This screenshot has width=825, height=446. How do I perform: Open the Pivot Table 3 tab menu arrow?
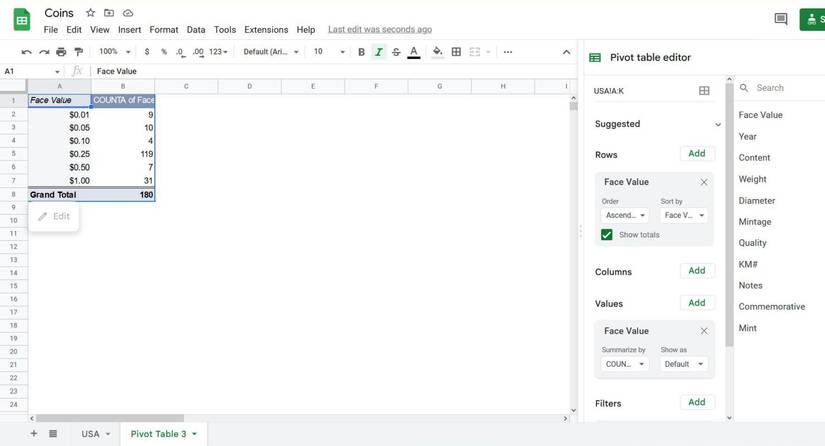coord(194,434)
